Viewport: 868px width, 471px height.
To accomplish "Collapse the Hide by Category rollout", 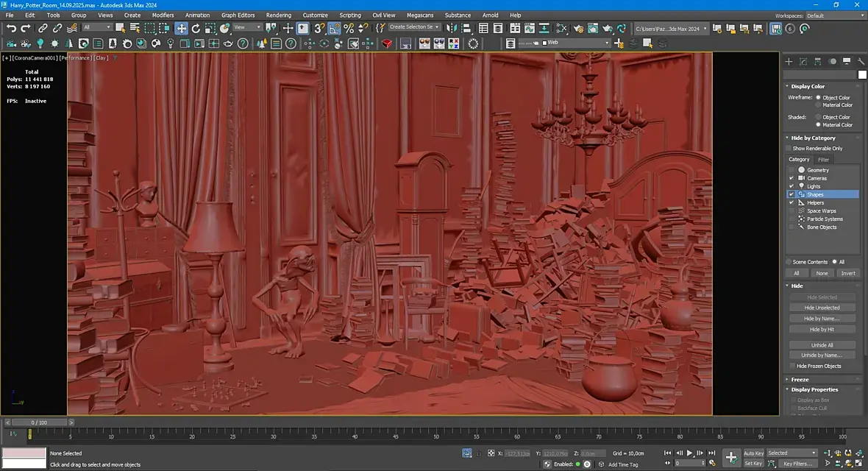I will (813, 138).
